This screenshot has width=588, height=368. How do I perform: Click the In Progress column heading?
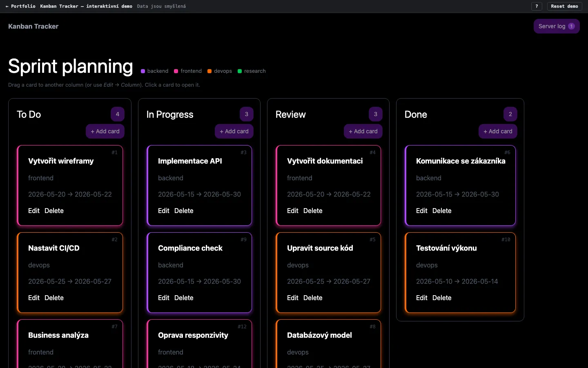click(170, 114)
